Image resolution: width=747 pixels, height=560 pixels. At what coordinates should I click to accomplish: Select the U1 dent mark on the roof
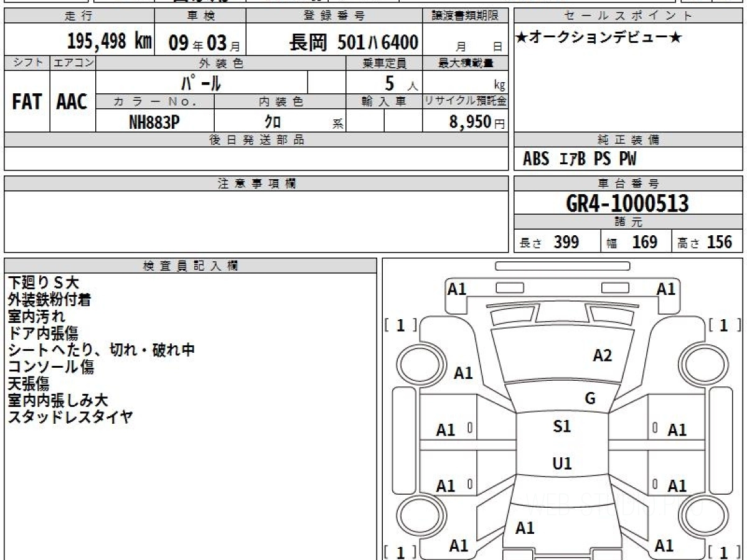[561, 464]
